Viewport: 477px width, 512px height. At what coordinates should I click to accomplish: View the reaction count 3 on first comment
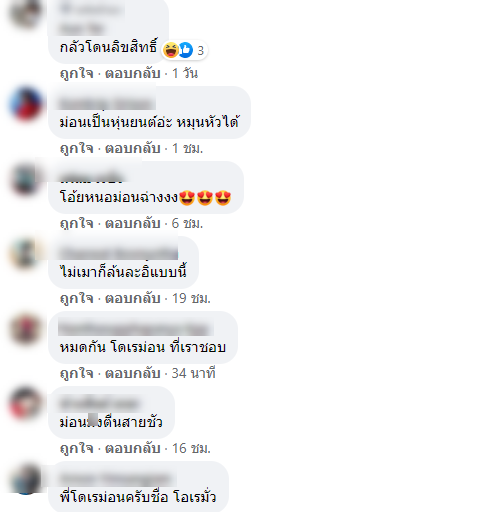point(200,51)
